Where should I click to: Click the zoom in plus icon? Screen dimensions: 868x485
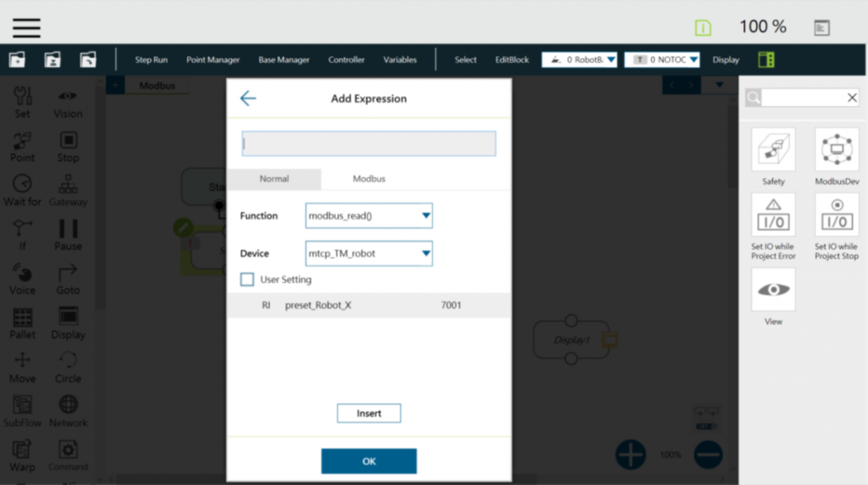[x=631, y=454]
